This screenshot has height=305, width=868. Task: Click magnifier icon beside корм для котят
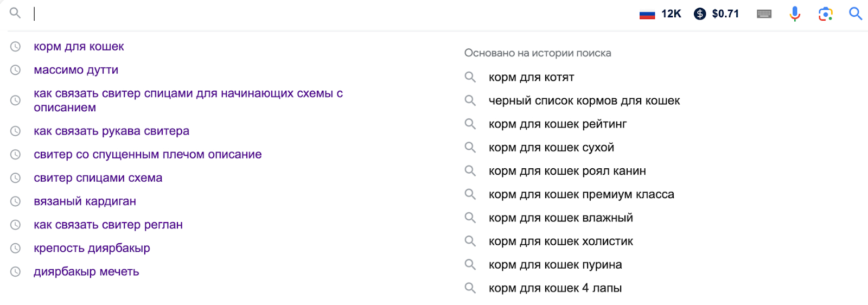(470, 77)
